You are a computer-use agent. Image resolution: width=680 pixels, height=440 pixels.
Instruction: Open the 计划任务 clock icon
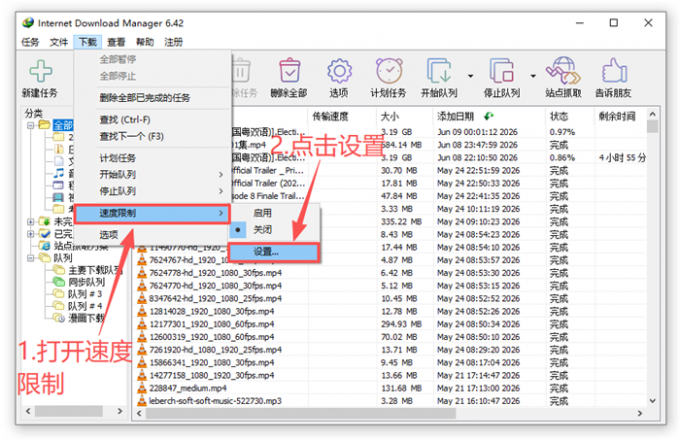[389, 70]
